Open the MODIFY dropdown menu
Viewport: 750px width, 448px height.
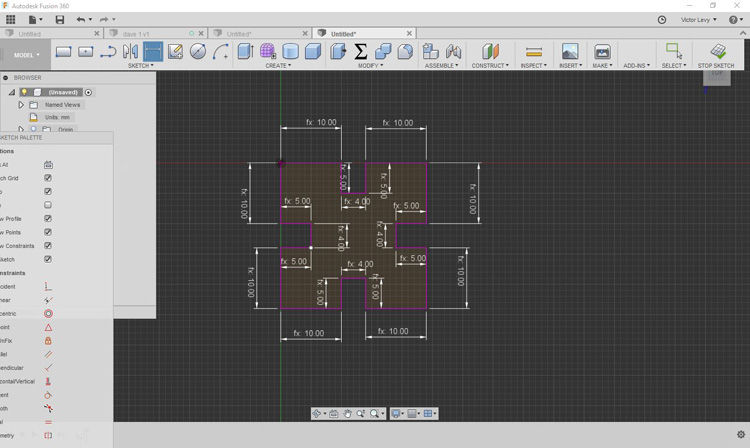point(371,66)
